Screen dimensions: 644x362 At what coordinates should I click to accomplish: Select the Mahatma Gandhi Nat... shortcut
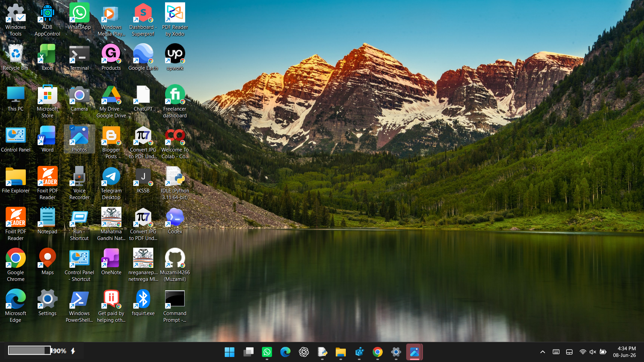click(111, 225)
